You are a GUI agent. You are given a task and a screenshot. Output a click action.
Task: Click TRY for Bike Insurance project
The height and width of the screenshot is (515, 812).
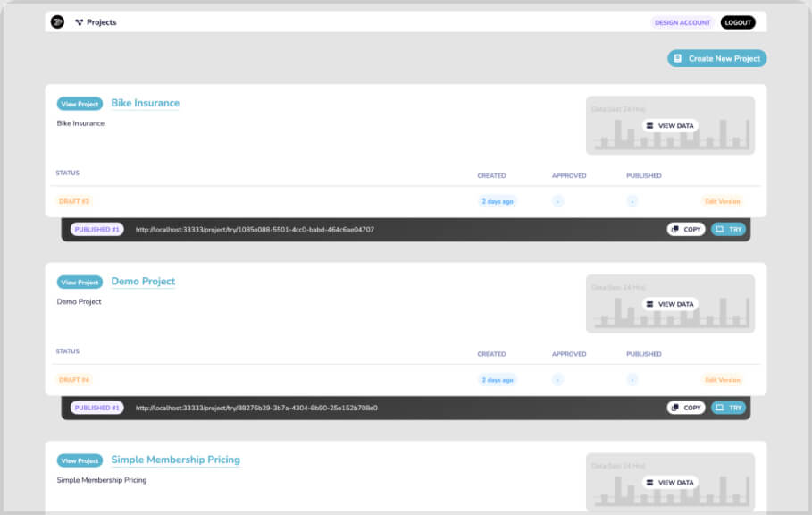pos(728,230)
